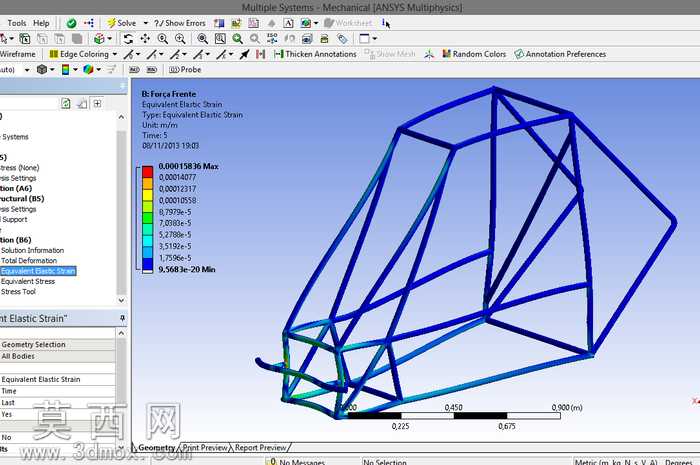The width and height of the screenshot is (700, 465).
Task: Click the Image to Clipboard camera icon
Action: (307, 39)
